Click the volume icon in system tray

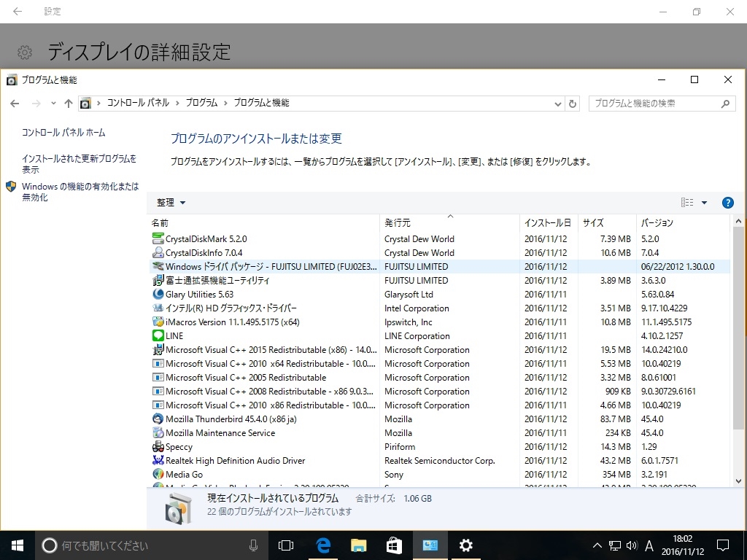(632, 545)
